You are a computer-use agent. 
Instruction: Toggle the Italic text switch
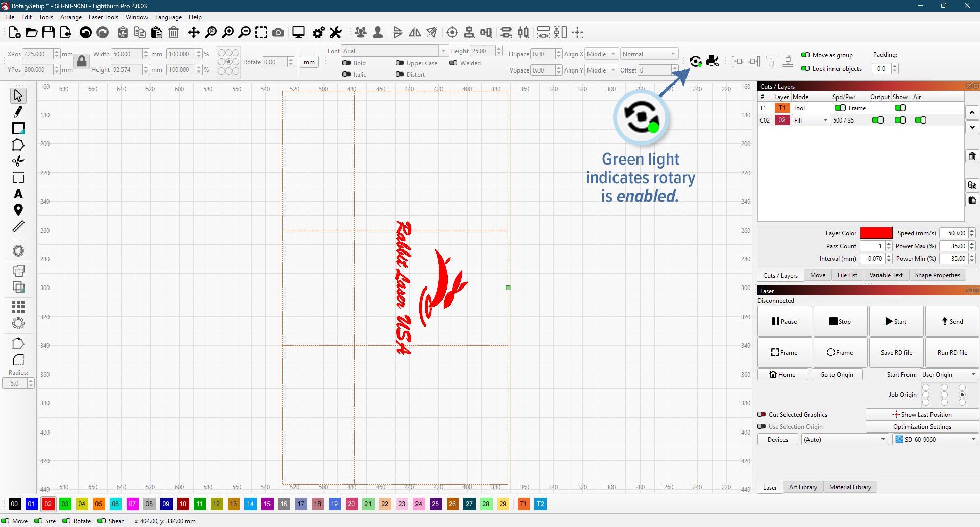tap(347, 74)
